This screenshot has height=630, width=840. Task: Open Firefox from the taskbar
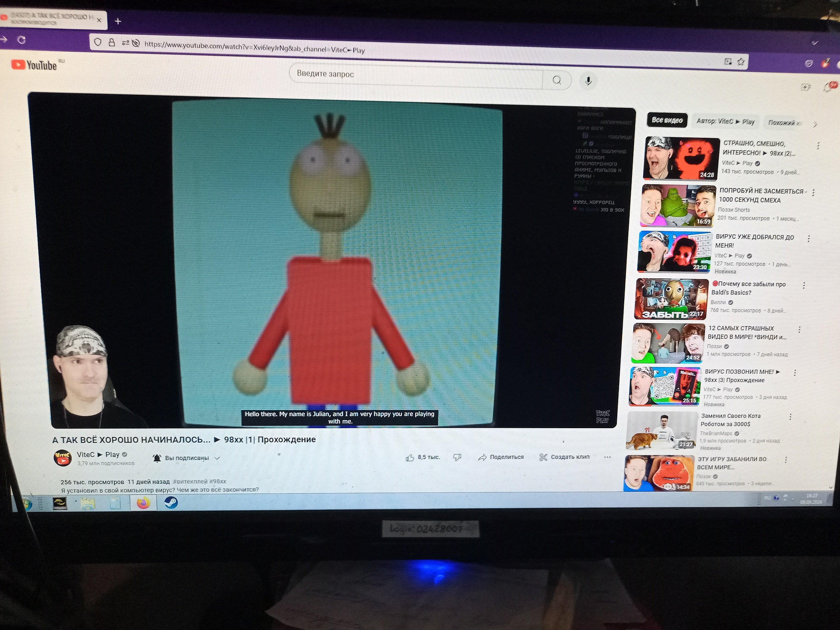pos(143,503)
